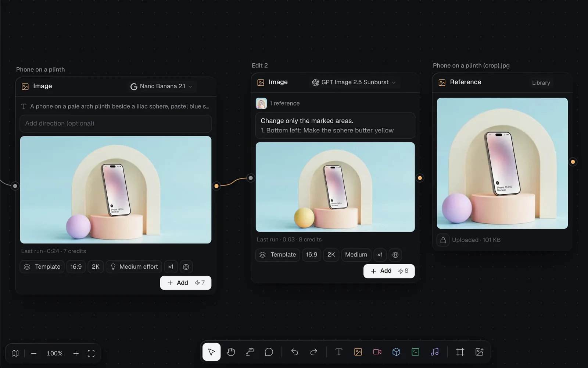Choose the annotate marker tool
The height and width of the screenshot is (368, 588).
click(x=250, y=352)
